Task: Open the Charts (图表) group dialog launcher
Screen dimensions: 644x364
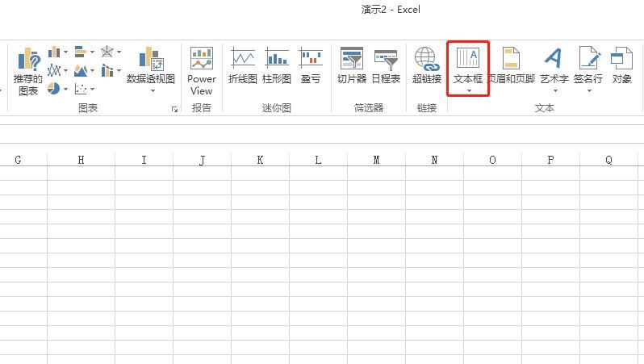Action: (175, 109)
